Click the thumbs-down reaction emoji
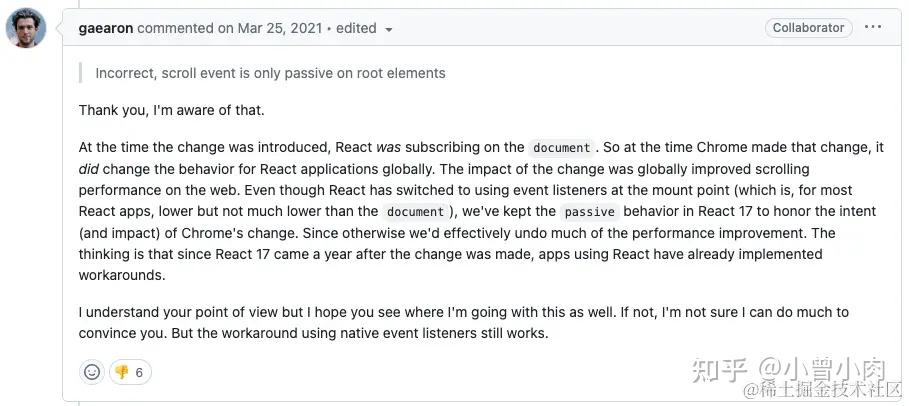909x406 pixels. pyautogui.click(x=122, y=372)
